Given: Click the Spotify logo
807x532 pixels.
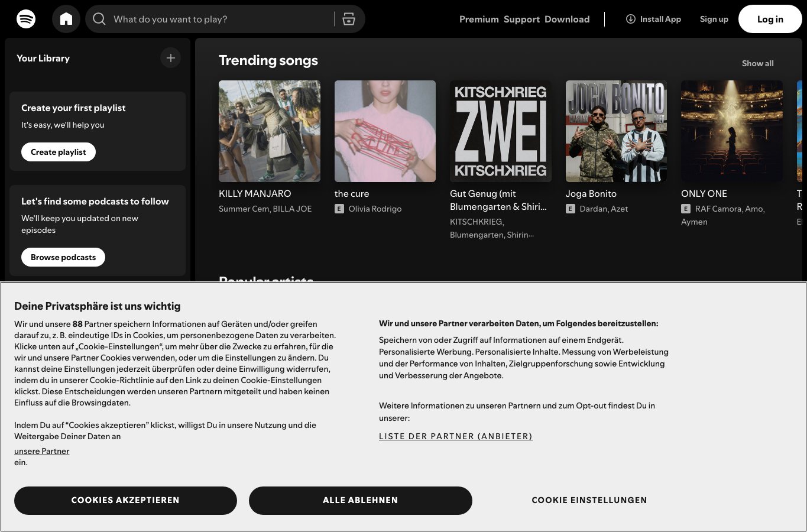Looking at the screenshot, I should (x=26, y=19).
